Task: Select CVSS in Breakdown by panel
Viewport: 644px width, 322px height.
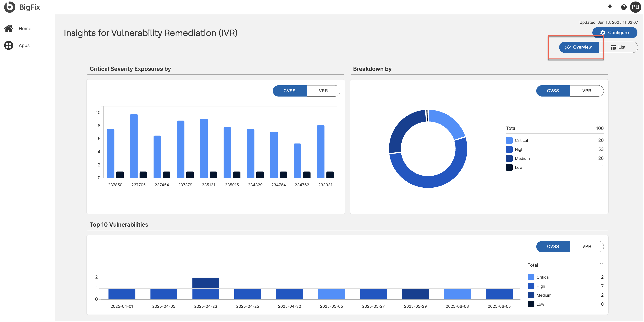Action: [x=553, y=91]
